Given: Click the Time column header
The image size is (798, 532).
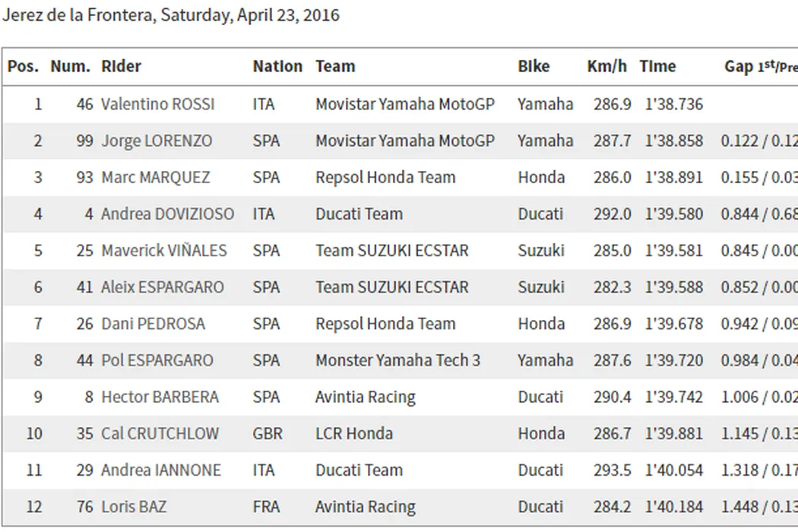Looking at the screenshot, I should [657, 67].
